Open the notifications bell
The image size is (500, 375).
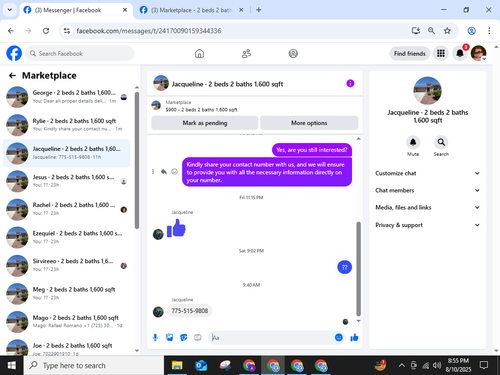[460, 53]
